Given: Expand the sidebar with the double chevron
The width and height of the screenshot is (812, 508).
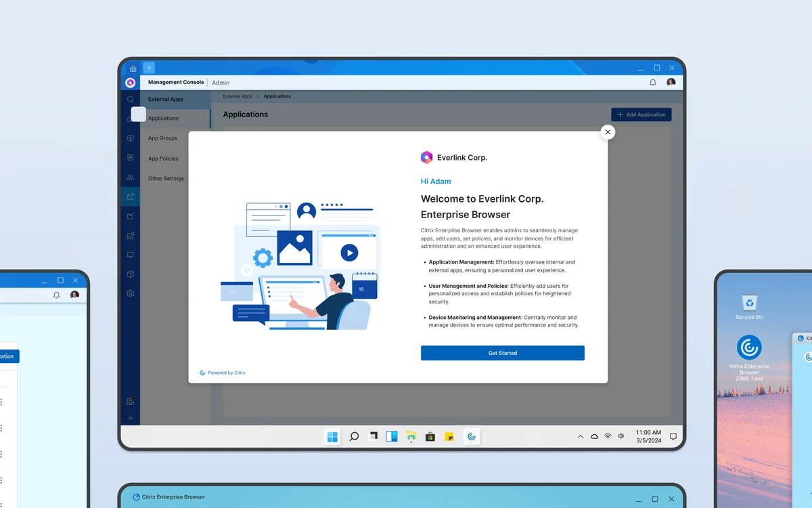Looking at the screenshot, I should pos(131,418).
